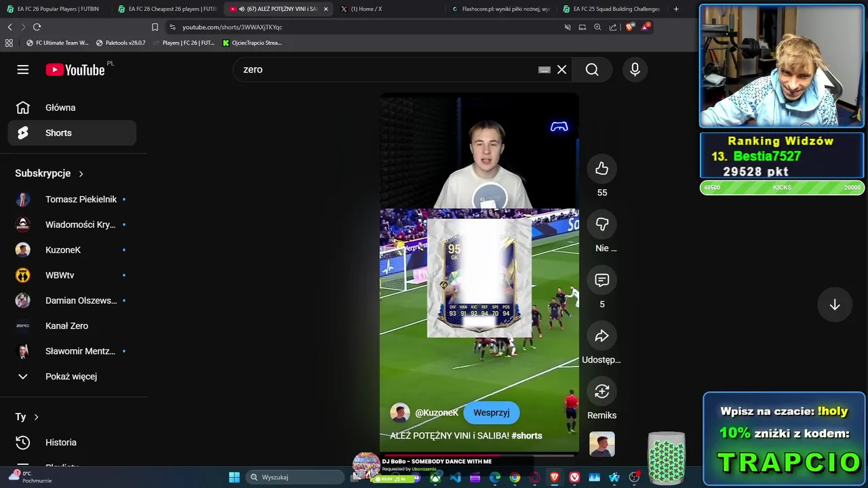Select Główna in the sidebar
This screenshot has width=868, height=488.
click(72, 108)
